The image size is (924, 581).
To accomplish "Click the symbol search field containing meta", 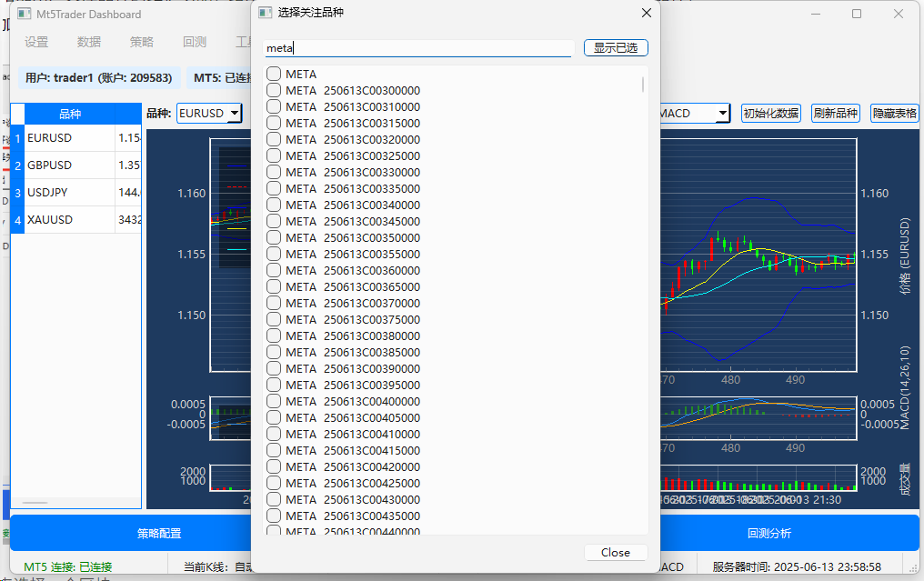I will 419,47.
